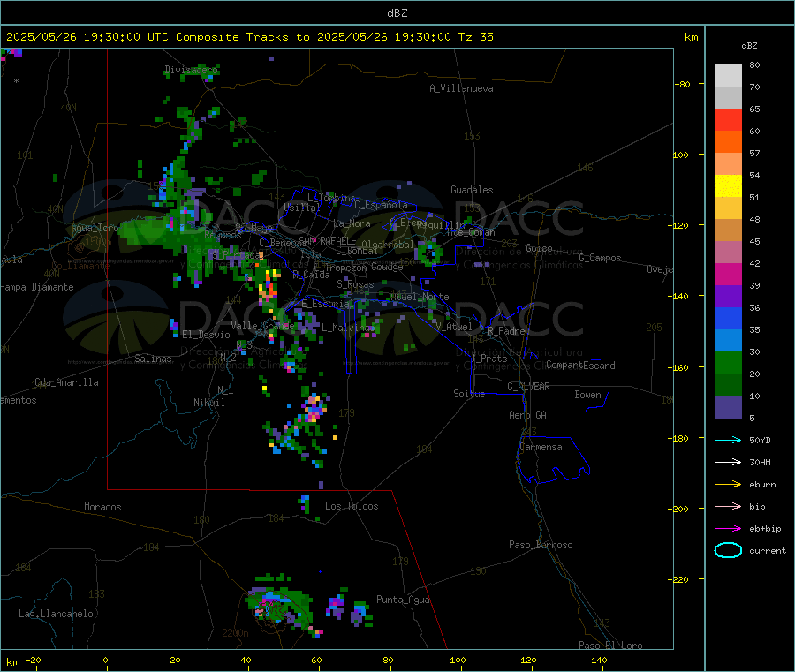Click the 50YD cyan arrow legend symbol
795x672 pixels.
pyautogui.click(x=728, y=440)
